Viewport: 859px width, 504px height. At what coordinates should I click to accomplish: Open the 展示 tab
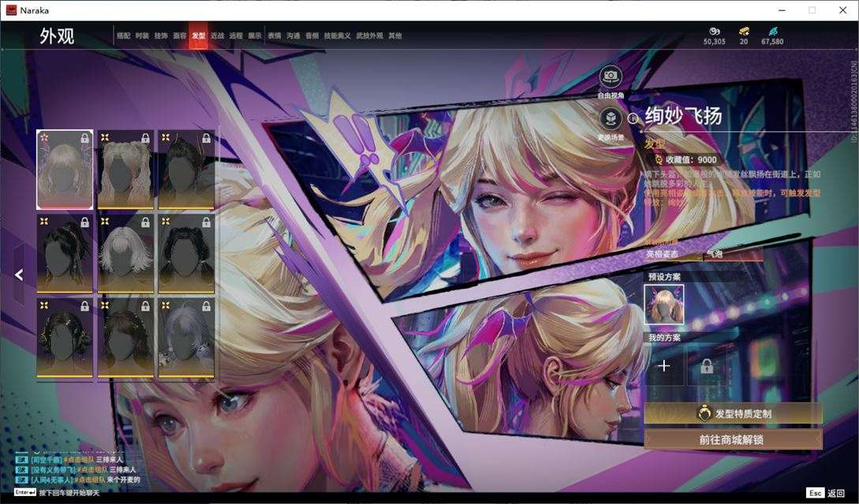pyautogui.click(x=255, y=35)
